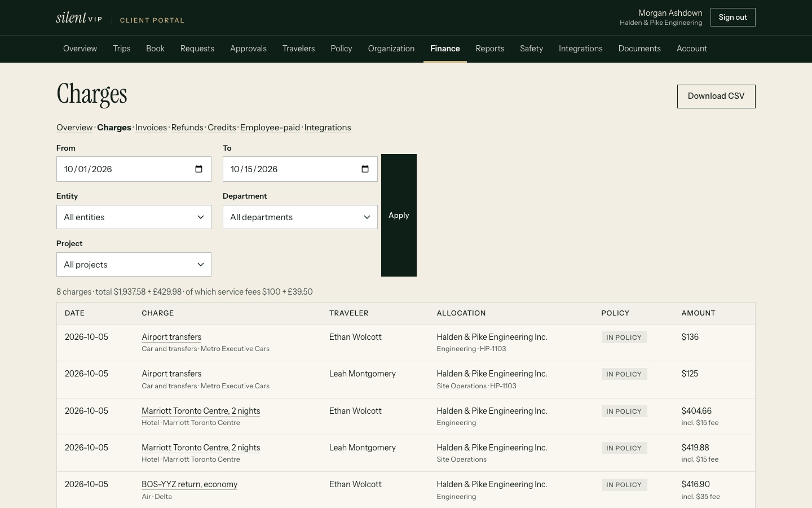Open the Employee-paid sub-link
Image resolution: width=812 pixels, height=508 pixels.
point(270,128)
